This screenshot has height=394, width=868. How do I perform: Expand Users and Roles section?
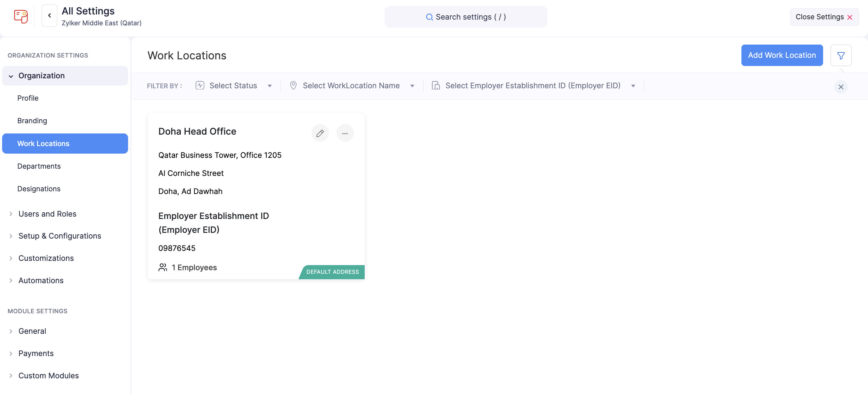47,214
